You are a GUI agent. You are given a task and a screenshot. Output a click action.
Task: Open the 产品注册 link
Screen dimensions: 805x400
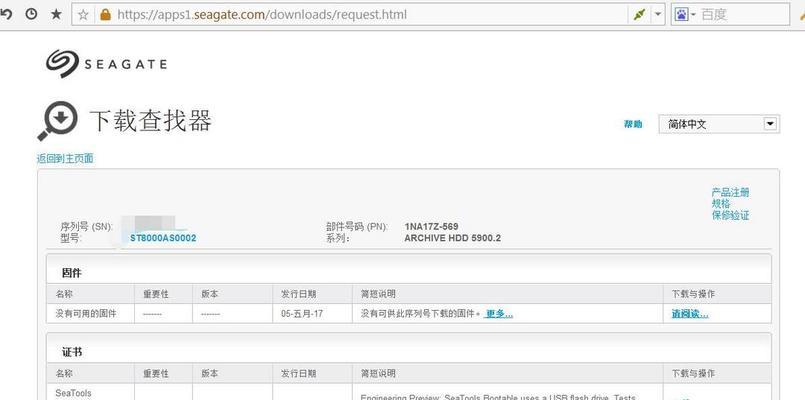pos(730,192)
